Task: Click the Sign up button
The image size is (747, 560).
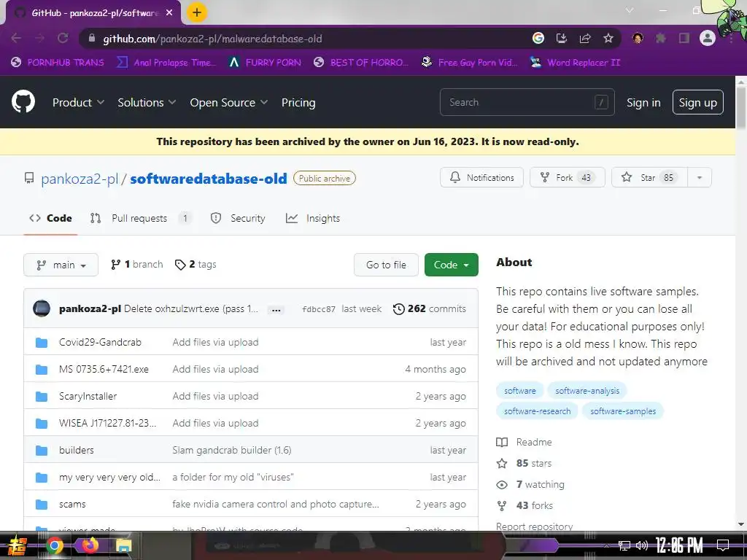Action: [698, 102]
